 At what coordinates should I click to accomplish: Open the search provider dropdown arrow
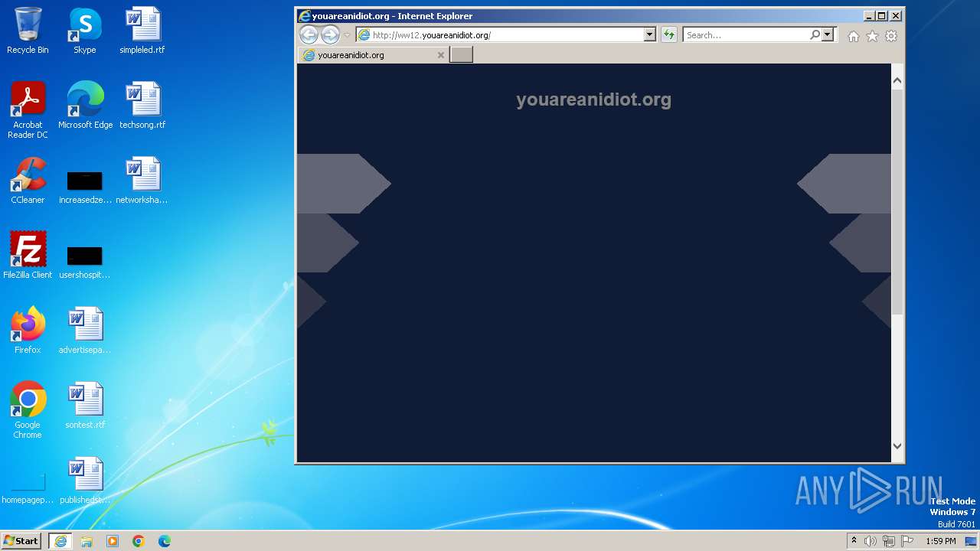tap(828, 35)
